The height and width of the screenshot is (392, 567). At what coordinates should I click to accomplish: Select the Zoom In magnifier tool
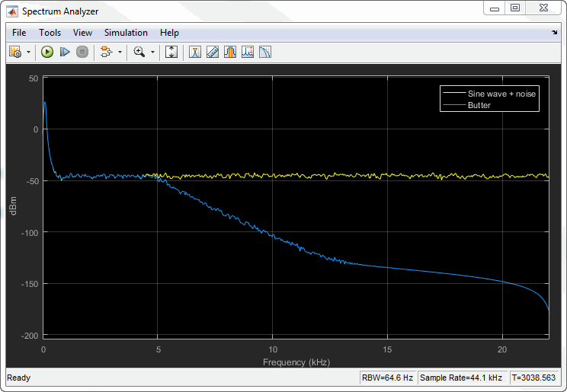point(139,52)
